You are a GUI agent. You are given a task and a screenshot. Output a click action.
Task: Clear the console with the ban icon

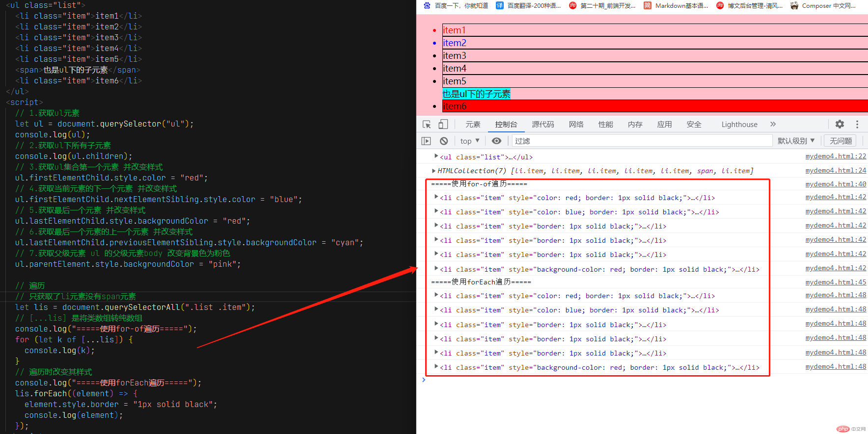point(444,141)
